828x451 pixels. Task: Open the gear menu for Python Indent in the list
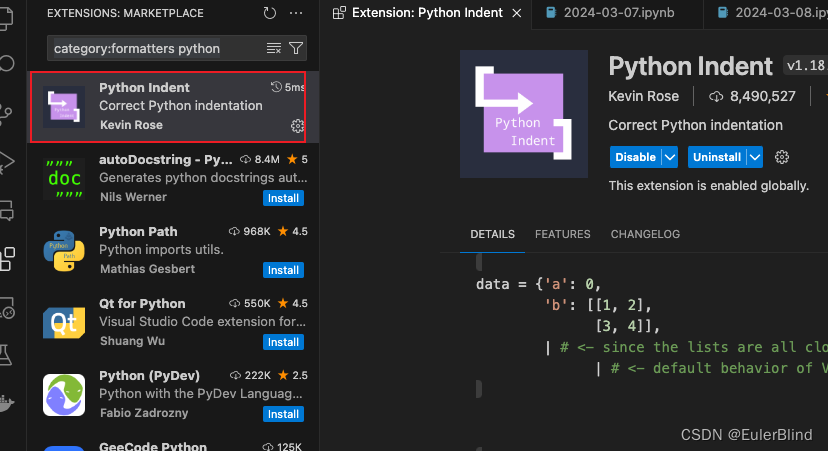pyautogui.click(x=297, y=126)
